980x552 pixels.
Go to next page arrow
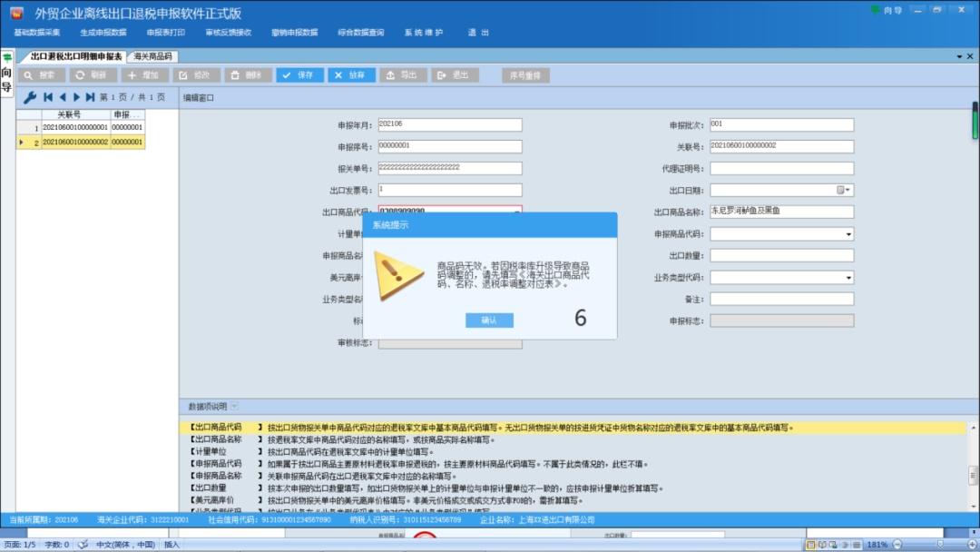pos(77,97)
